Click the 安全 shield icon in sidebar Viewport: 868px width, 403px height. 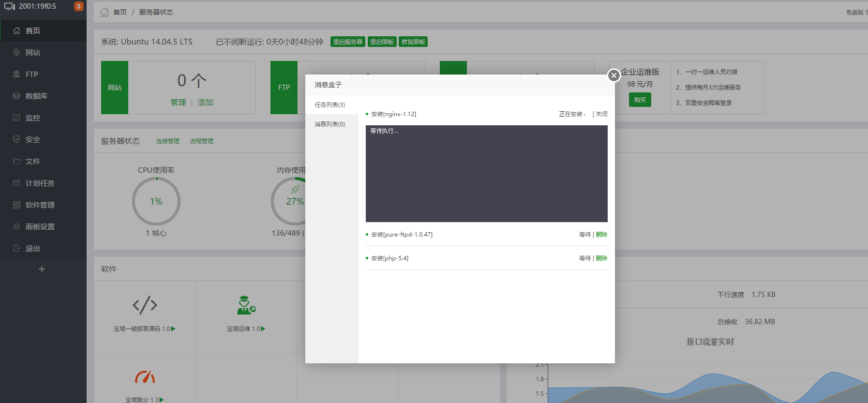point(16,139)
